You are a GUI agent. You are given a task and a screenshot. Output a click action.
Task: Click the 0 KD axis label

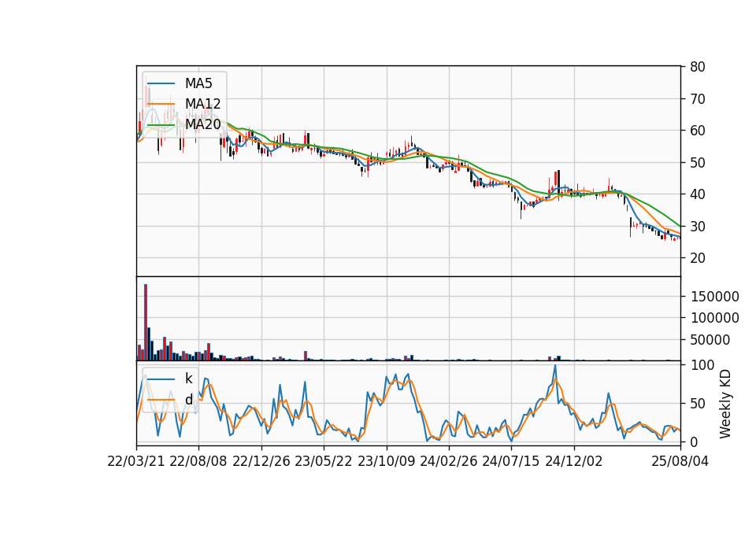[694, 441]
